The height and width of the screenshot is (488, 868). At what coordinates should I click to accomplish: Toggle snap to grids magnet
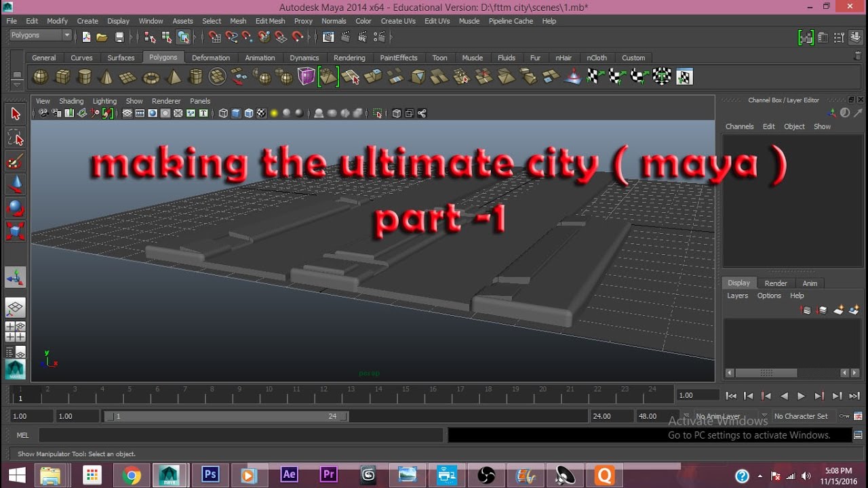[x=215, y=37]
